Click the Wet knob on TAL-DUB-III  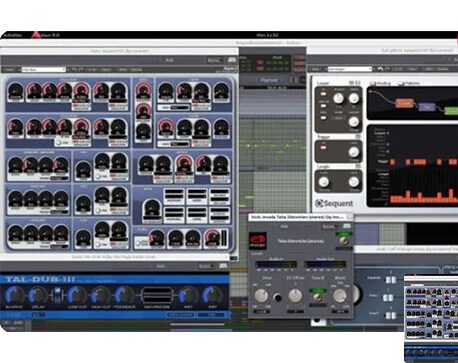coord(188,295)
